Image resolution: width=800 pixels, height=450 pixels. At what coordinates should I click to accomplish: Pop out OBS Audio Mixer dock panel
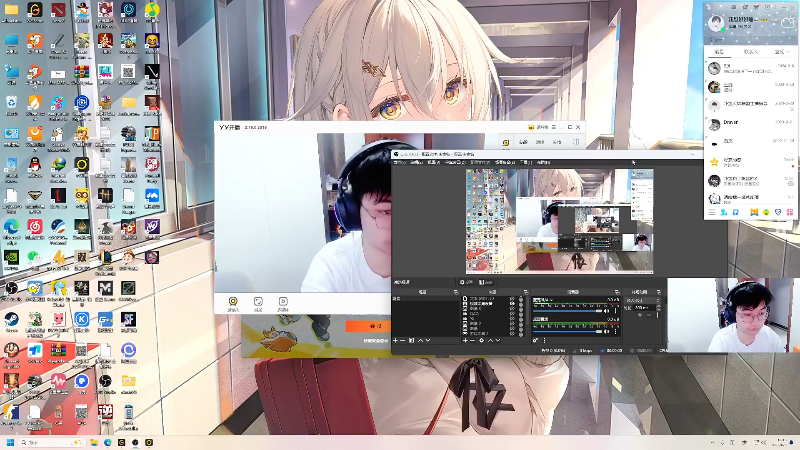[x=616, y=292]
